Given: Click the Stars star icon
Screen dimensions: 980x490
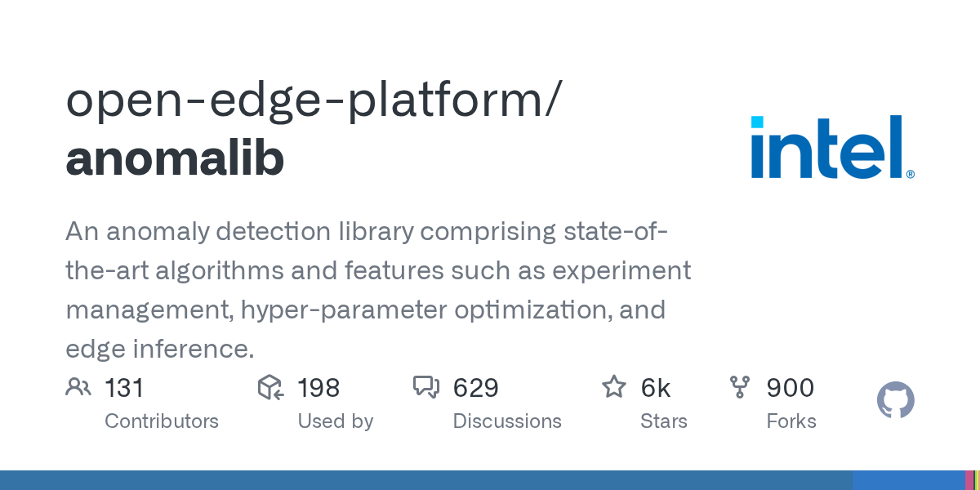Looking at the screenshot, I should pos(613,387).
